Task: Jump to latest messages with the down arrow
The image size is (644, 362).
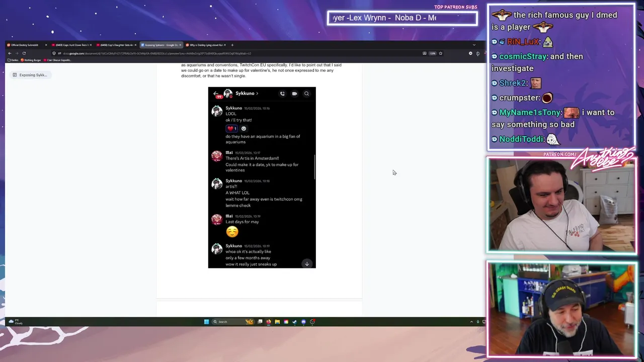Action: click(x=307, y=264)
